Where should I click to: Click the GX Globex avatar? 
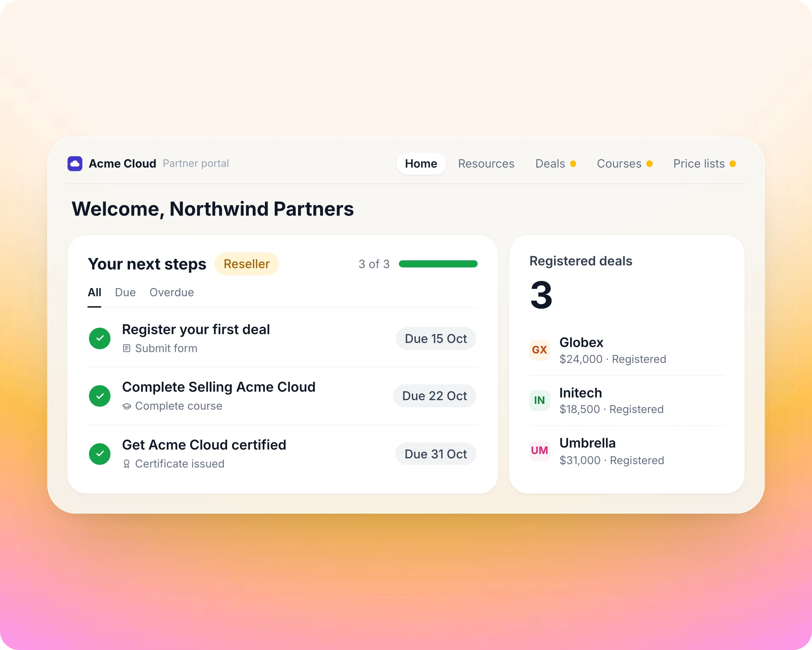pyautogui.click(x=539, y=350)
